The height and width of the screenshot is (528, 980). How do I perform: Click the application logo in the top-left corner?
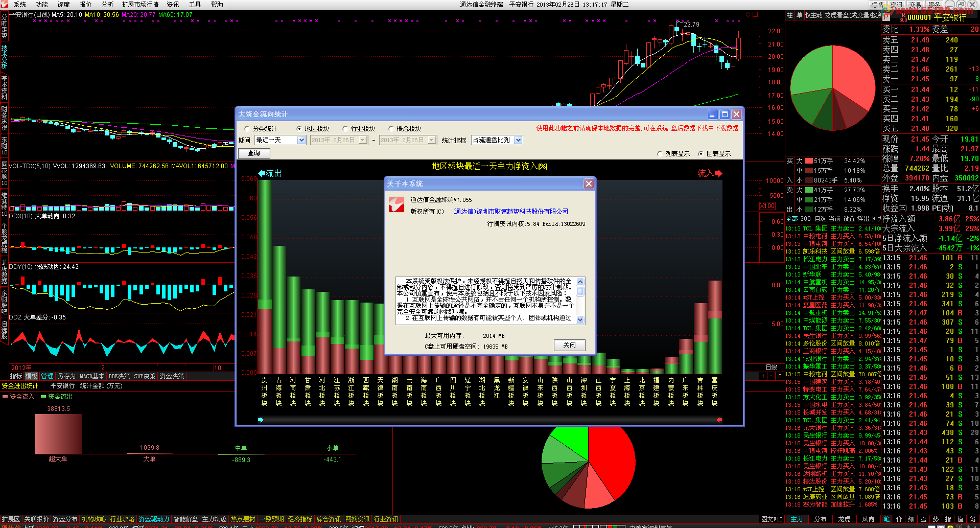click(5, 4)
